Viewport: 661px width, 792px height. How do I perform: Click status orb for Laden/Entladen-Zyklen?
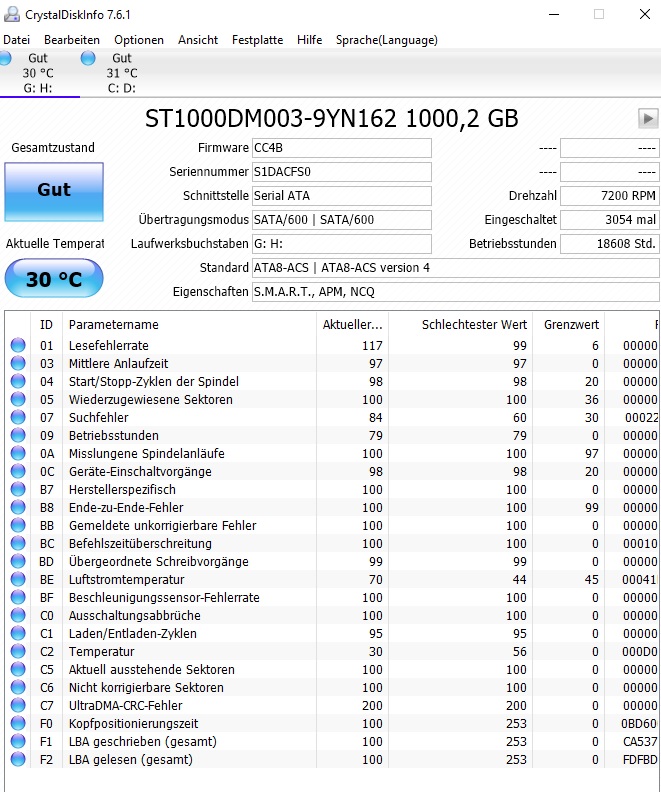[x=18, y=633]
